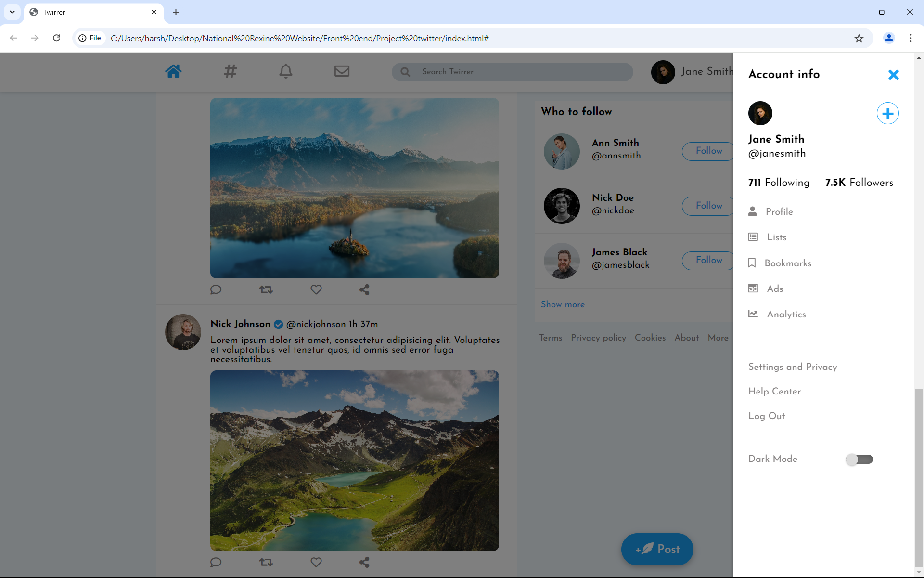The width and height of the screenshot is (924, 578).
Task: Open the Explore hashtag icon
Action: tap(231, 71)
